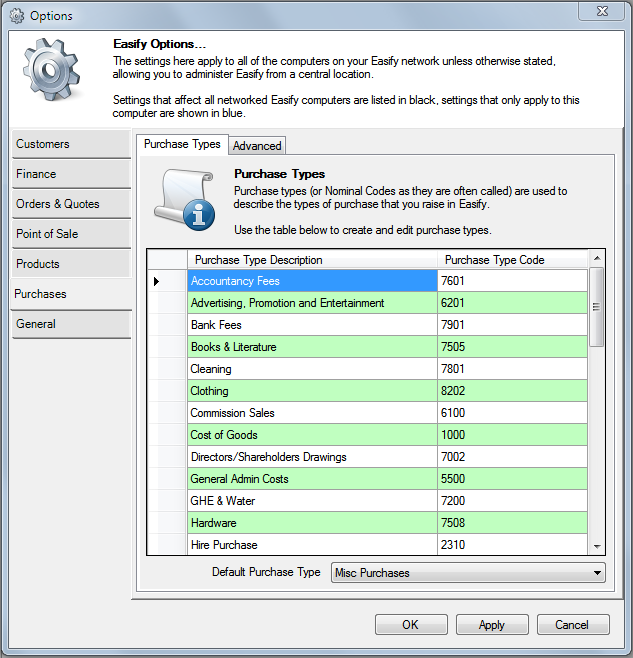Image resolution: width=633 pixels, height=658 pixels.
Task: Click the scroll up arrow of the table
Action: click(x=597, y=258)
